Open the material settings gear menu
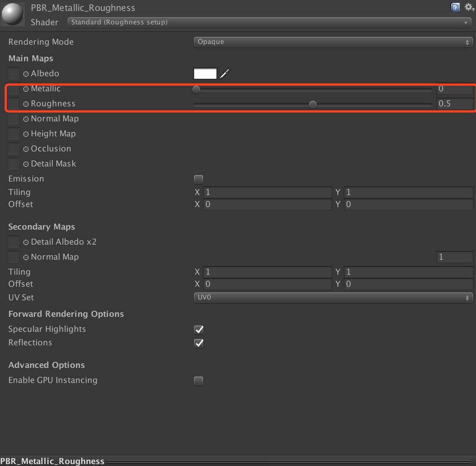Image resolution: width=476 pixels, height=466 pixels. pos(469,7)
